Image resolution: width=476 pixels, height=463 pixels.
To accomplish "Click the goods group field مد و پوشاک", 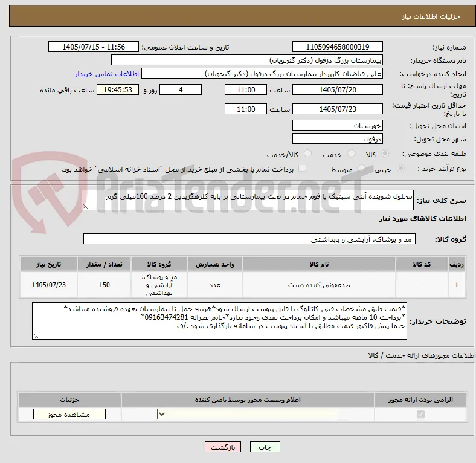I will pos(249,239).
